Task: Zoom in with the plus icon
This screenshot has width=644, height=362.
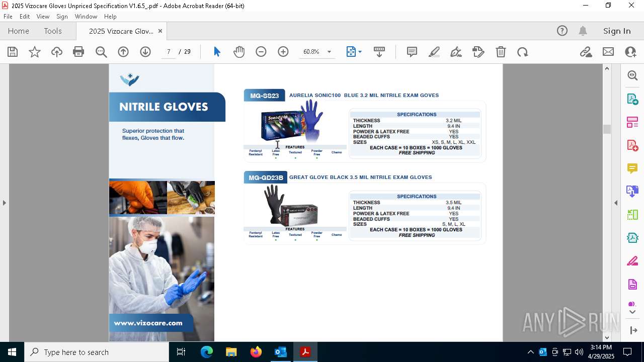Action: coord(283,52)
